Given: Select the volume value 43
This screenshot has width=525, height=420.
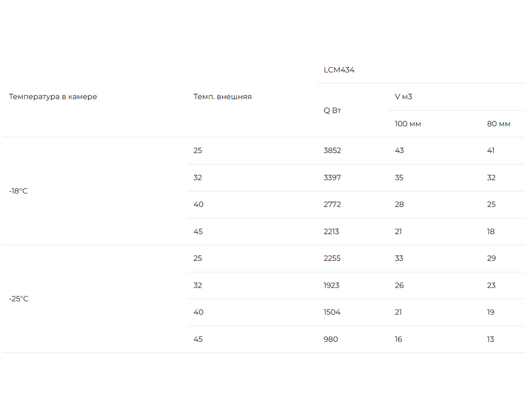Looking at the screenshot, I should 399,151.
